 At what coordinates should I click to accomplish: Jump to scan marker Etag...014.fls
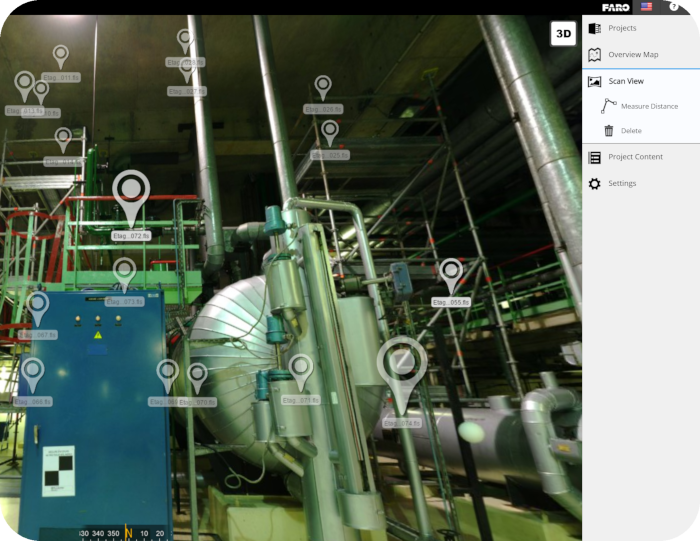pyautogui.click(x=63, y=140)
